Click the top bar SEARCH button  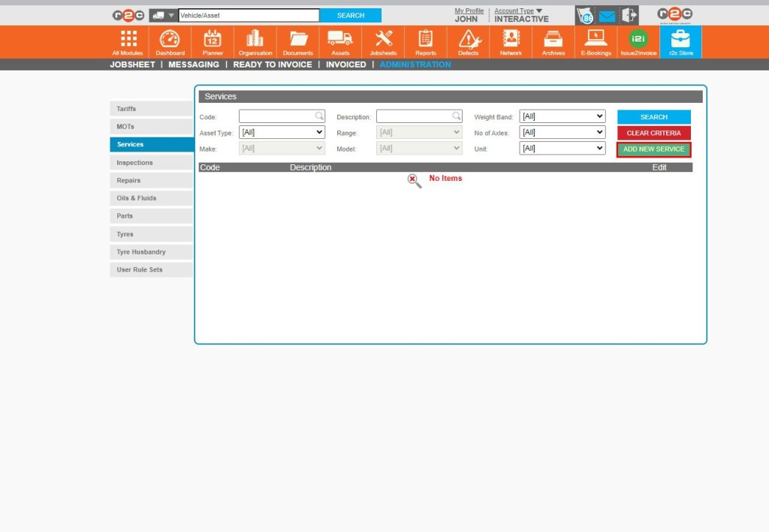351,16
